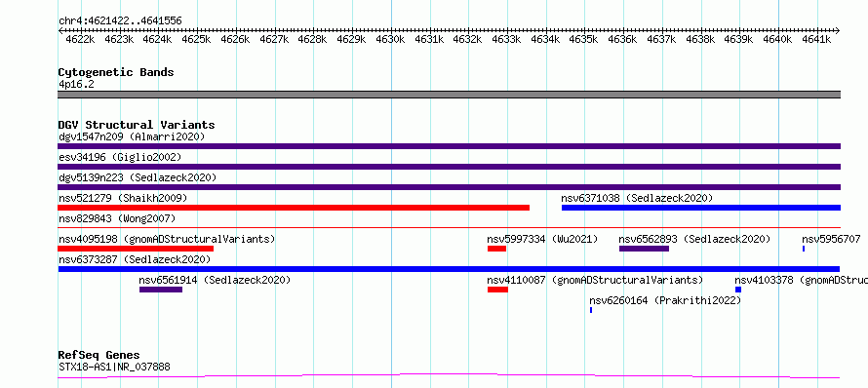The image size is (868, 388).
Task: Open the DGV Structural Variants track title
Action: click(137, 125)
